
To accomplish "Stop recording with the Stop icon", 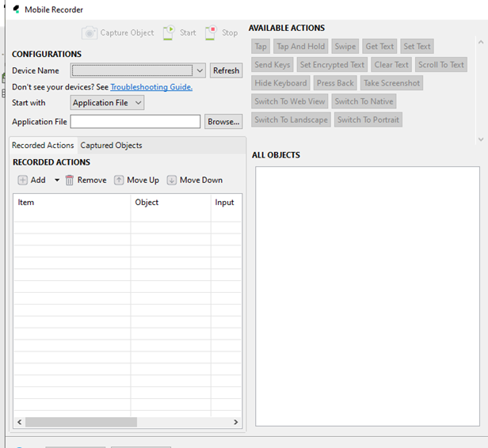I will pyautogui.click(x=211, y=32).
